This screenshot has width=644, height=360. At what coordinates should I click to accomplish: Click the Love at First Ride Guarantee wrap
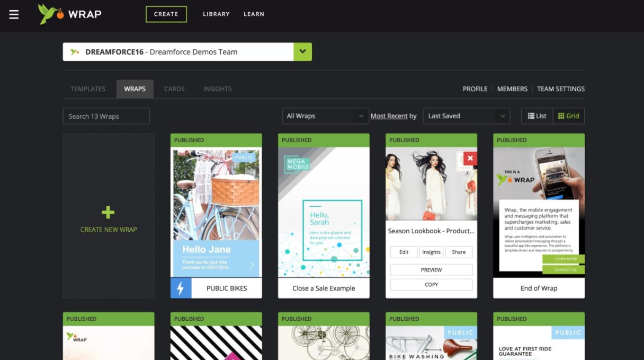539,343
